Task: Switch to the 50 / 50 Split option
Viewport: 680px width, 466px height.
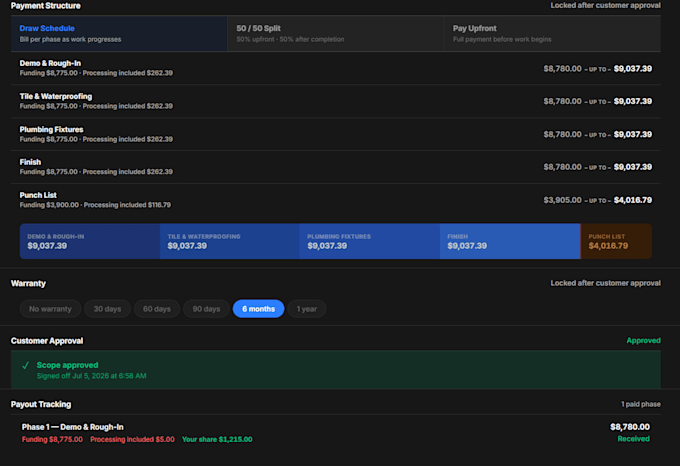Action: point(335,33)
